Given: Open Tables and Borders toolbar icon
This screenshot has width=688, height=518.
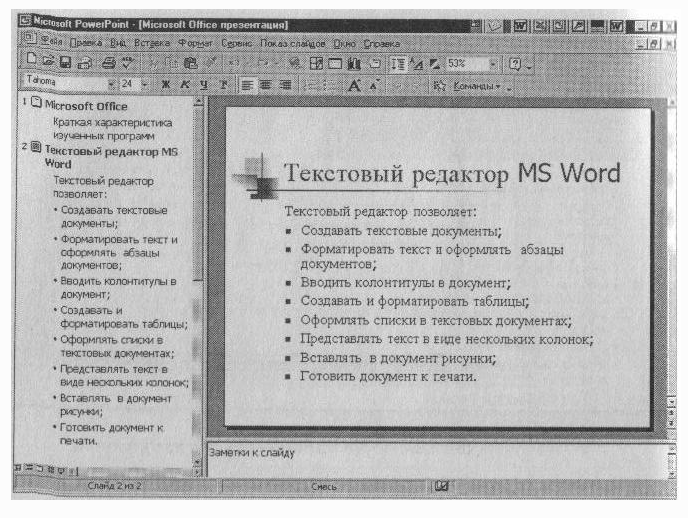Looking at the screenshot, I should (x=316, y=64).
